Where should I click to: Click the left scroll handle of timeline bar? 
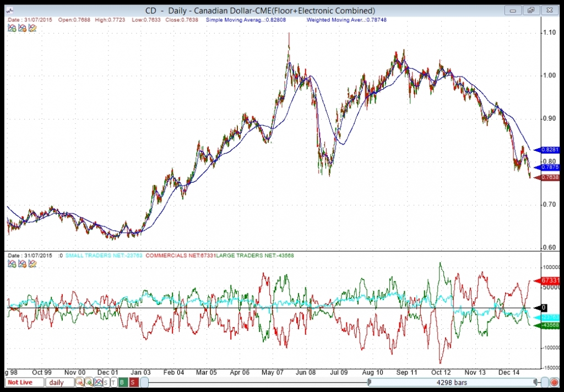[x=144, y=382]
